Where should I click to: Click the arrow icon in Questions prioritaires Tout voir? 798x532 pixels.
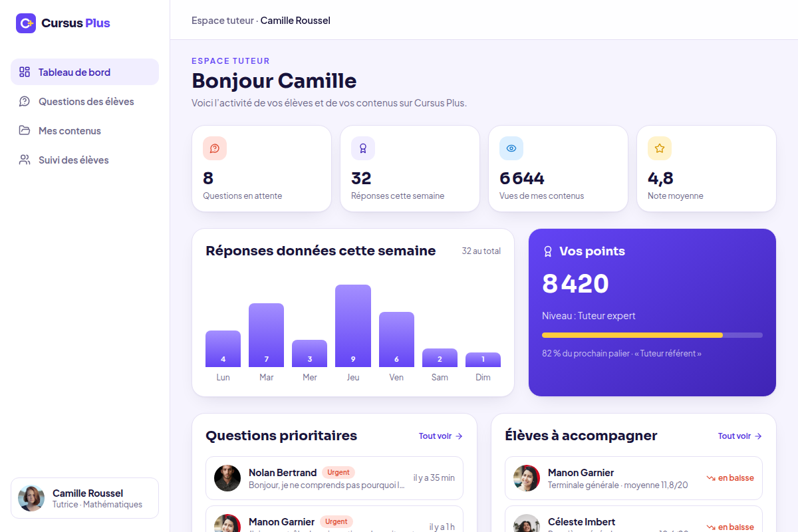(x=459, y=436)
